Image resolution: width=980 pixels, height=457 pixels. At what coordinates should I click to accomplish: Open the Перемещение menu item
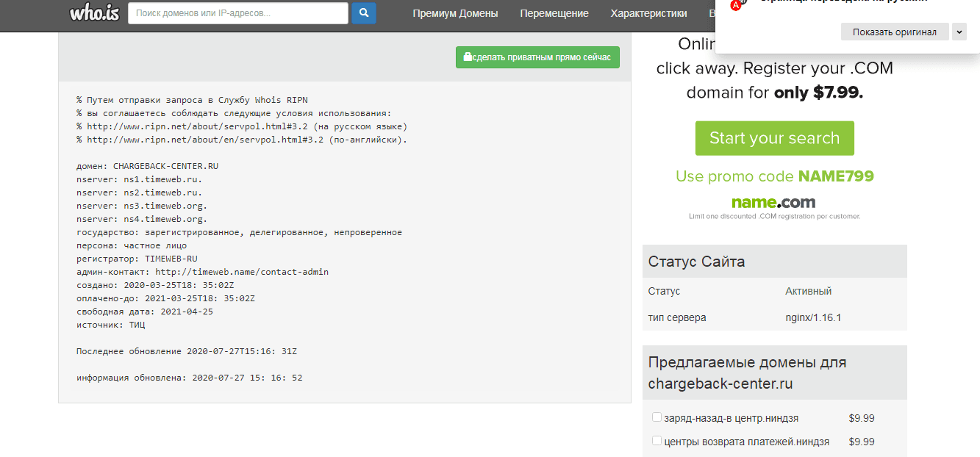pyautogui.click(x=554, y=13)
